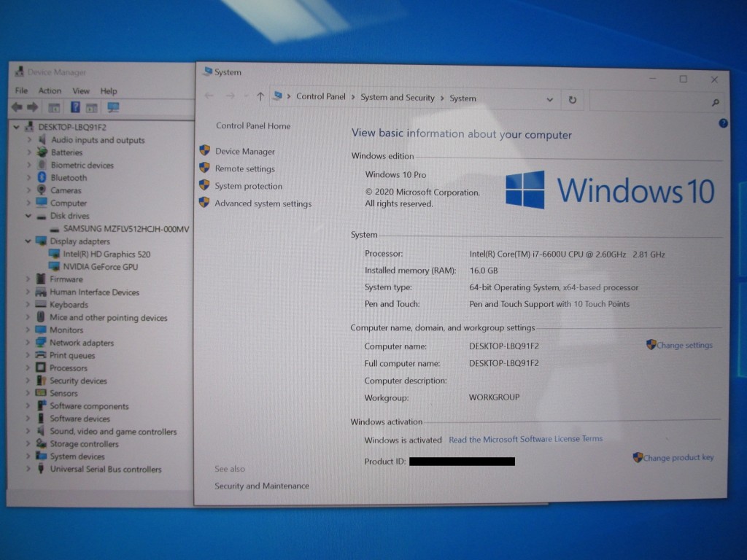
Task: Click the search magnifier in System window
Action: 715,102
